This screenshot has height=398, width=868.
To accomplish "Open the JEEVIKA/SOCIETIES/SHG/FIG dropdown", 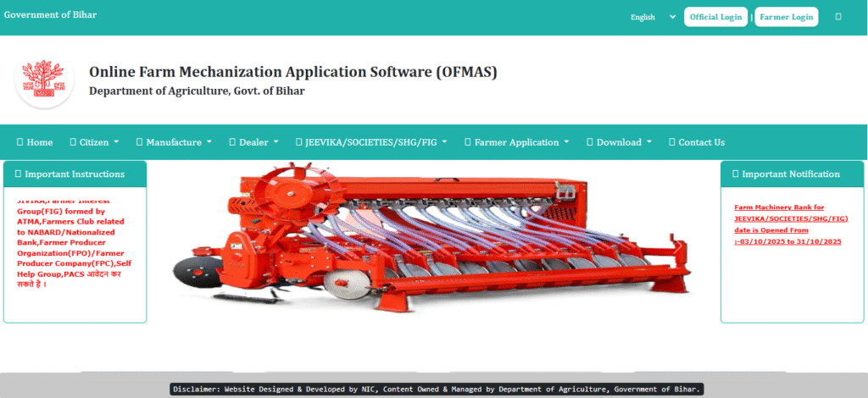I will click(x=370, y=142).
